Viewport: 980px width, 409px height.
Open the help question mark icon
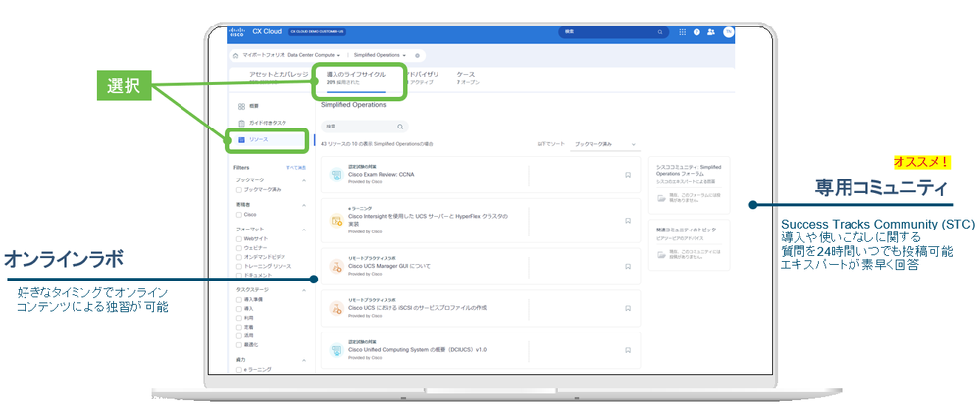tap(696, 32)
